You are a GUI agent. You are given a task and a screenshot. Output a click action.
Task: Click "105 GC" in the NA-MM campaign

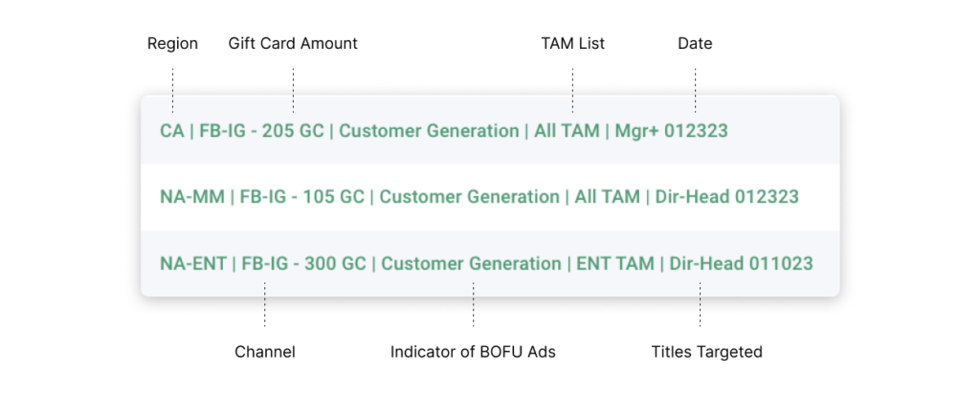(x=337, y=197)
